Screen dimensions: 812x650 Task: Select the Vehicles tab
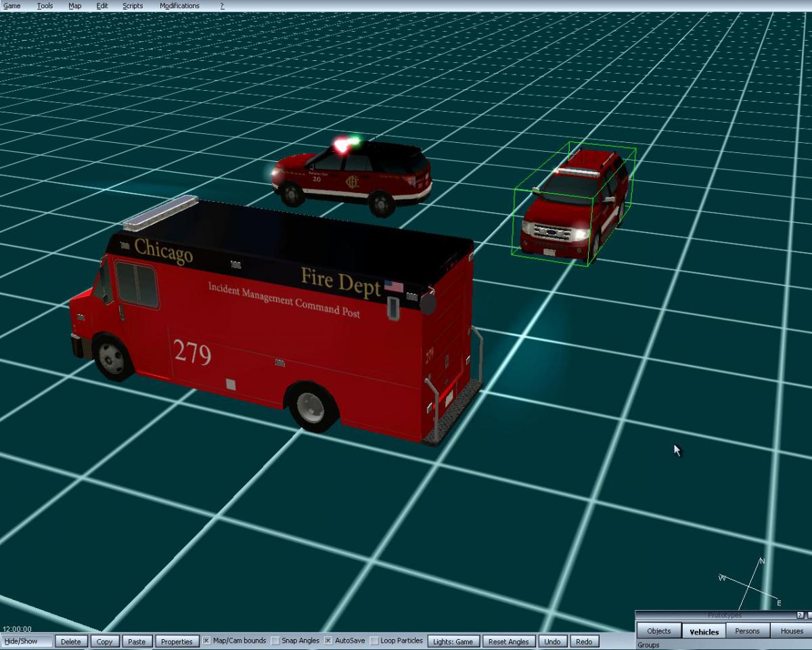[x=704, y=631]
